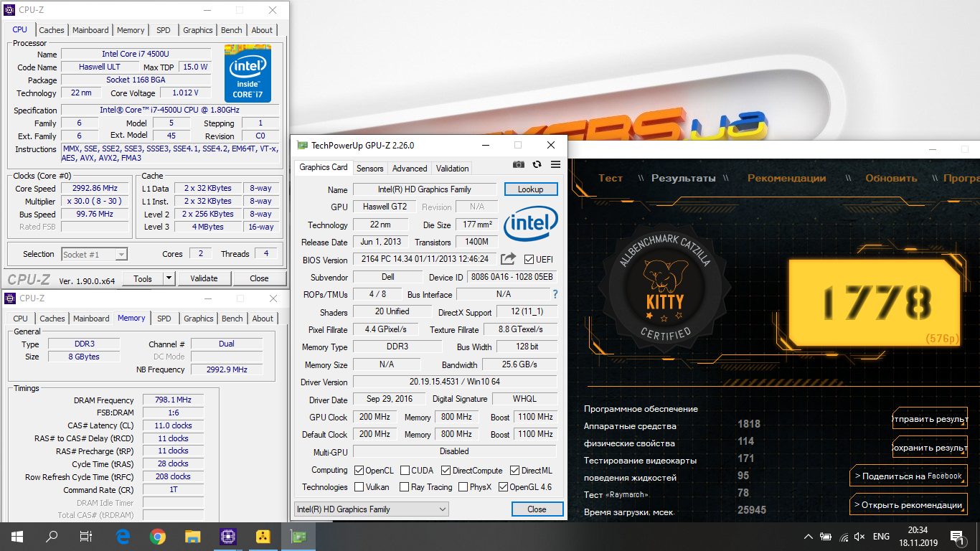Open the Windows Start menu
Viewport: 980px width, 551px height.
(17, 536)
